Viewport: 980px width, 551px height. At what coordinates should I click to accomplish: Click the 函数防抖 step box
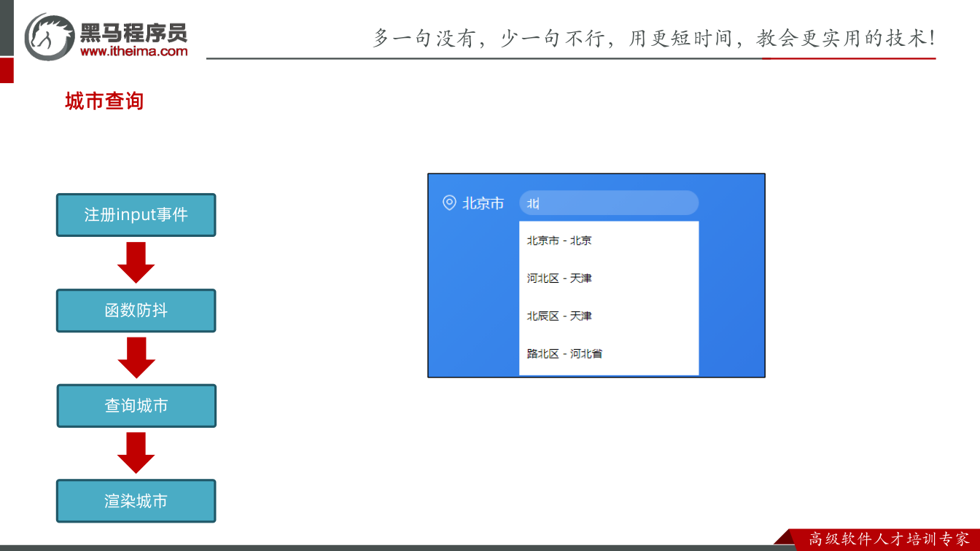tap(136, 310)
